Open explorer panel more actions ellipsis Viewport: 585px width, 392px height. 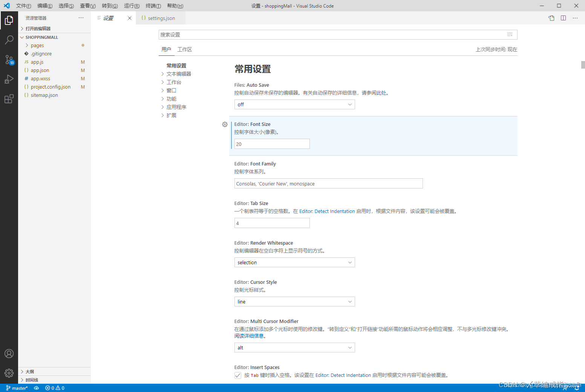(x=81, y=18)
